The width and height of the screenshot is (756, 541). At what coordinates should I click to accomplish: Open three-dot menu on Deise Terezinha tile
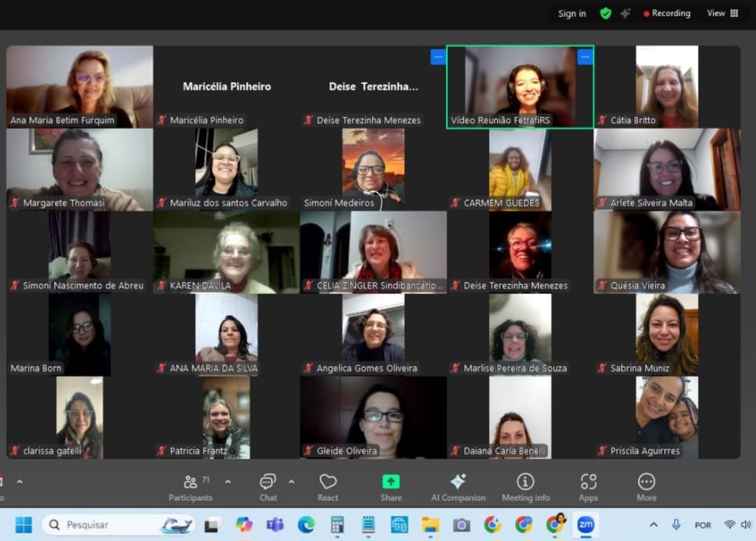click(437, 56)
